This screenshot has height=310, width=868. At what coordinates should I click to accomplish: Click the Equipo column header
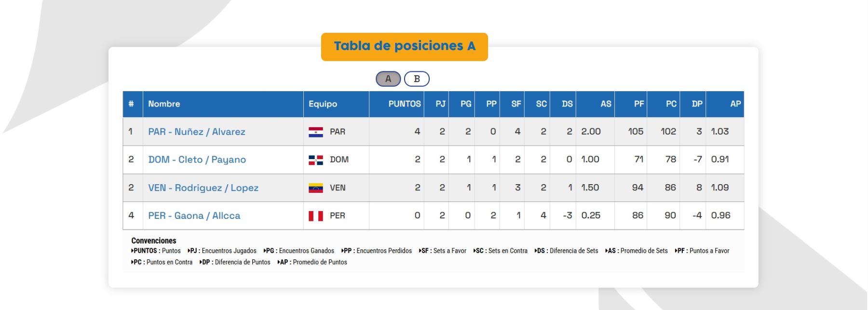[x=323, y=104]
